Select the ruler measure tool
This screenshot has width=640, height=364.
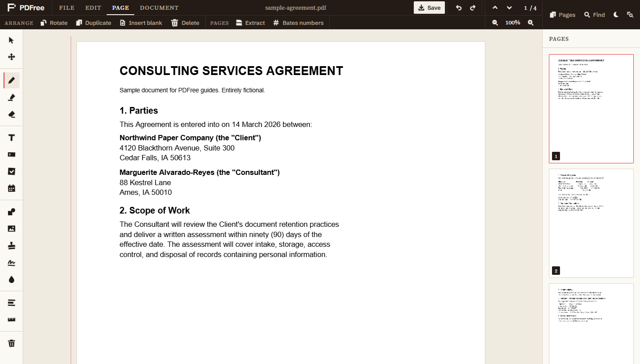[x=12, y=320]
